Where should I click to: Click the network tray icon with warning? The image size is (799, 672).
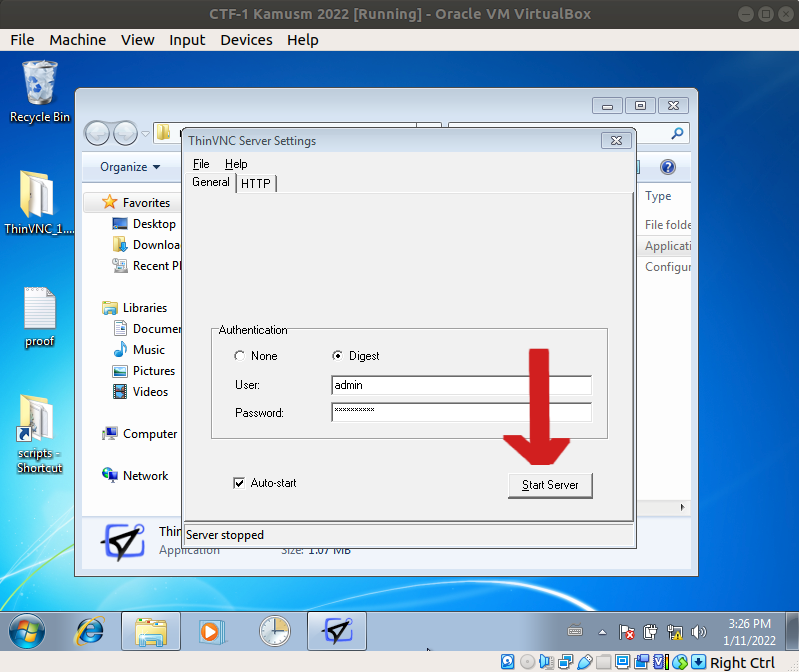tap(674, 632)
